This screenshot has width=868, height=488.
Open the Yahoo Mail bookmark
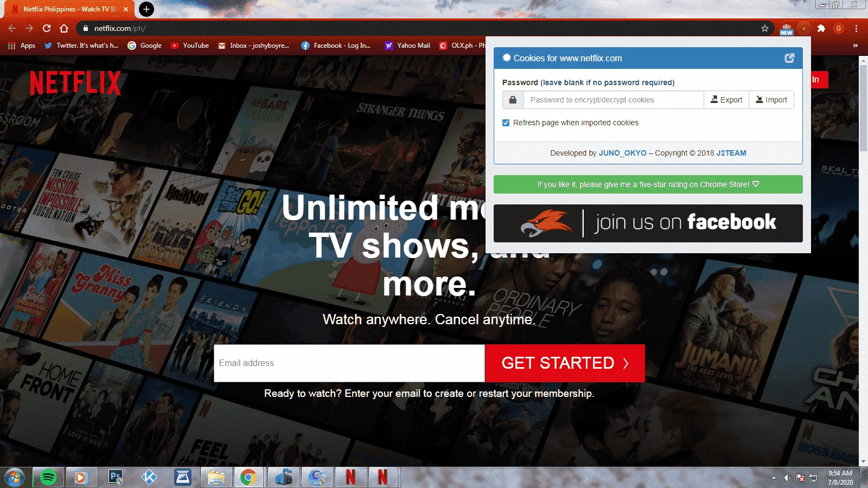pos(407,46)
